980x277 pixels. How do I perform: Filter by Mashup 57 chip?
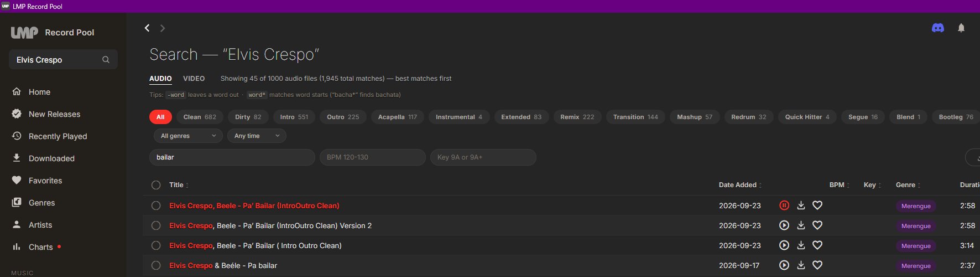pyautogui.click(x=695, y=117)
